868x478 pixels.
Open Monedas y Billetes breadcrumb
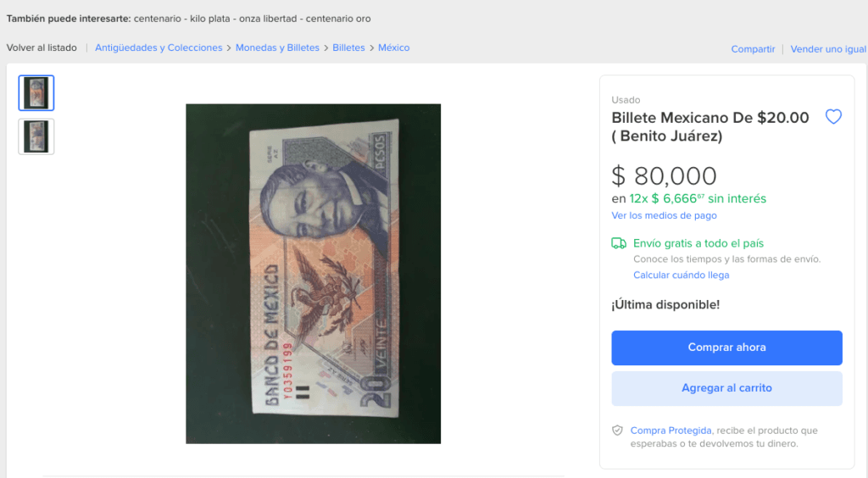pyautogui.click(x=277, y=47)
